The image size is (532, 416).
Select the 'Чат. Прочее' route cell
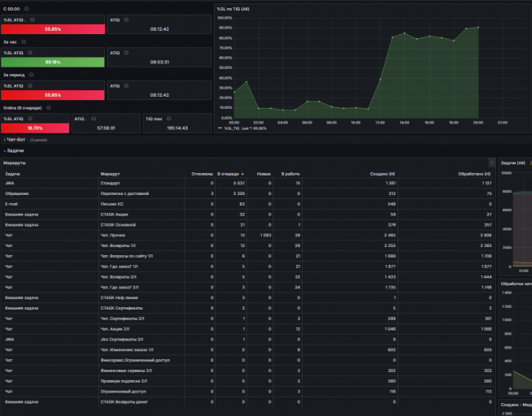click(x=142, y=235)
